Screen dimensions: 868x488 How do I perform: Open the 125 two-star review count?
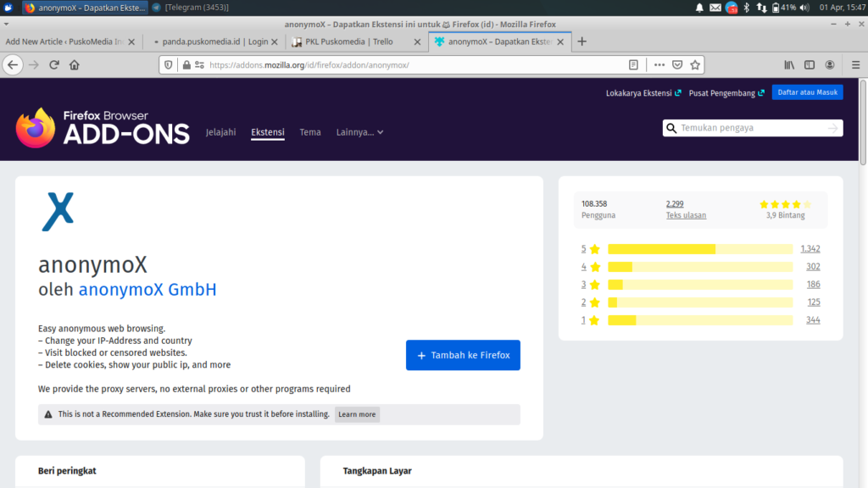pyautogui.click(x=814, y=302)
